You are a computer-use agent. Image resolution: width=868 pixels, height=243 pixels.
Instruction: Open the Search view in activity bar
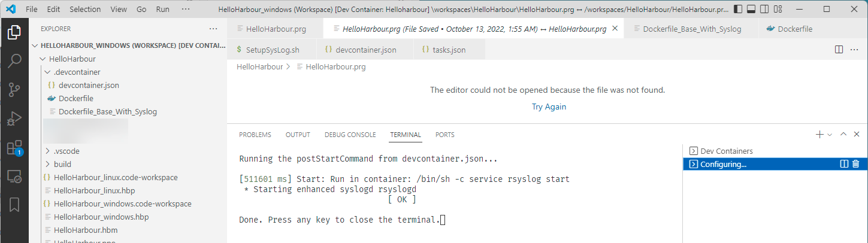(14, 61)
